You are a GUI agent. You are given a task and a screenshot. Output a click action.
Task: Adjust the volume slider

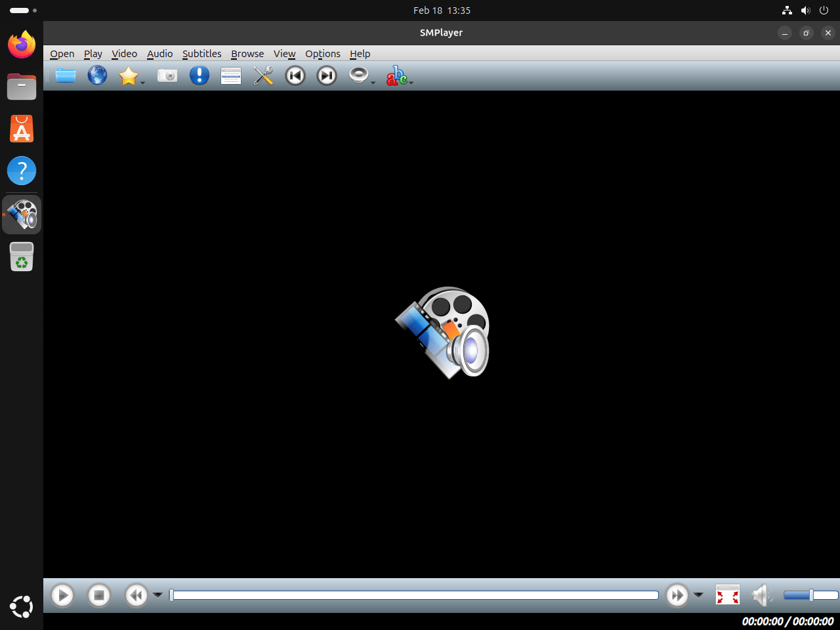810,595
